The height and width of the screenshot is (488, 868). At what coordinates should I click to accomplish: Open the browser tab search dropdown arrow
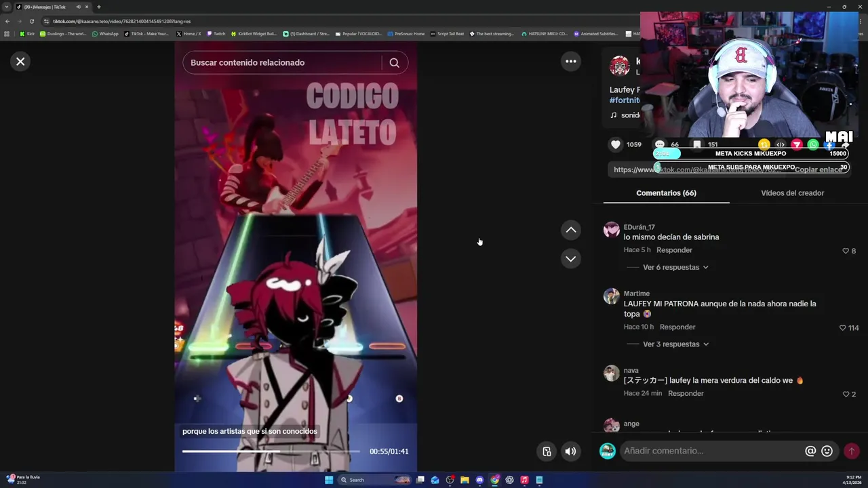coord(5,7)
